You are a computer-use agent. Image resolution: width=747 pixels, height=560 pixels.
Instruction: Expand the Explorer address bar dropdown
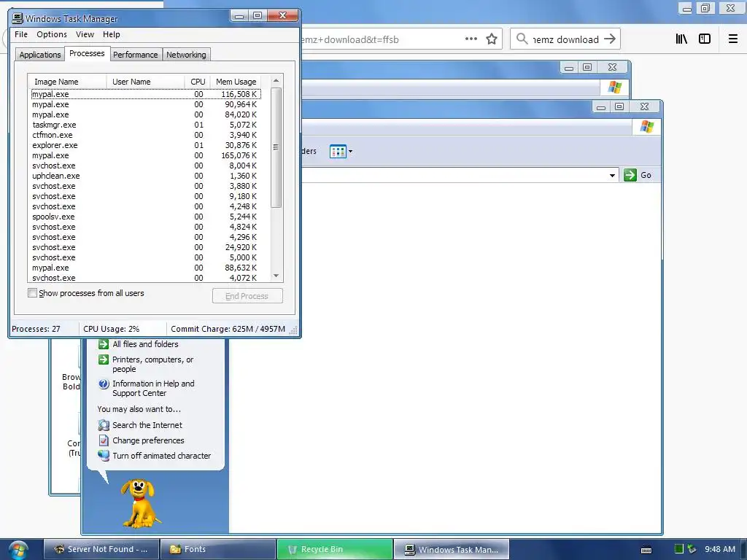tap(612, 175)
